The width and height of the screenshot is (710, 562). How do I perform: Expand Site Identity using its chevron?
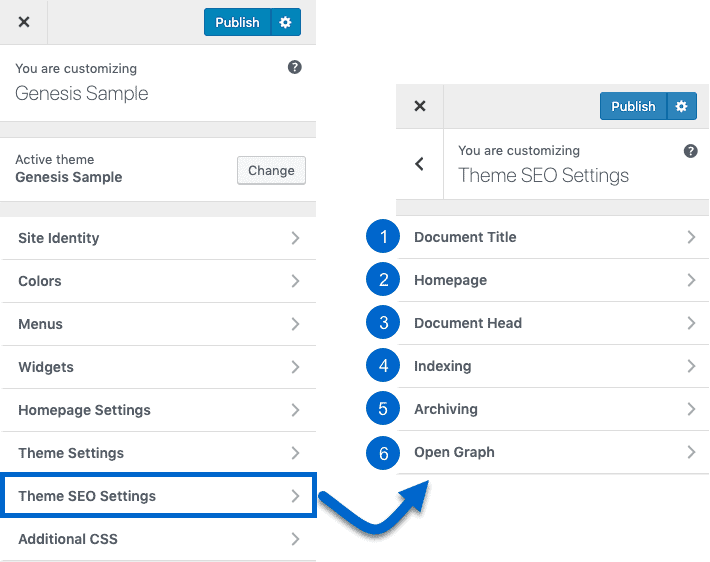coord(295,238)
